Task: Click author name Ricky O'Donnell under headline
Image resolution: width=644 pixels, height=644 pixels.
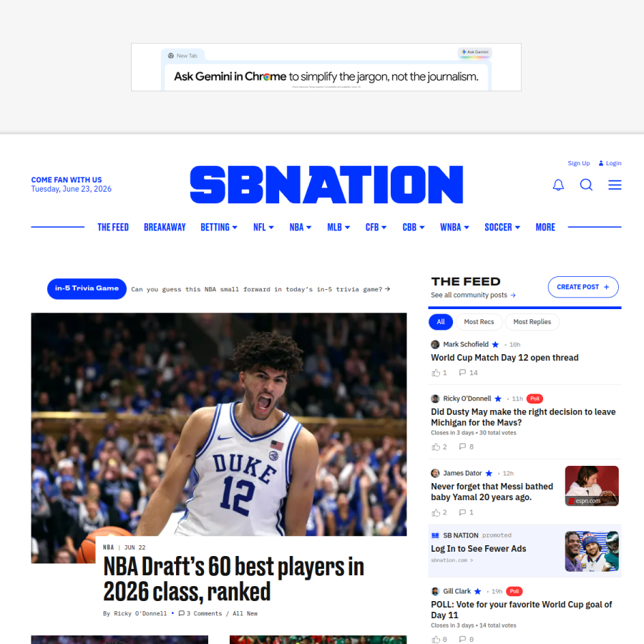Action: click(x=140, y=613)
